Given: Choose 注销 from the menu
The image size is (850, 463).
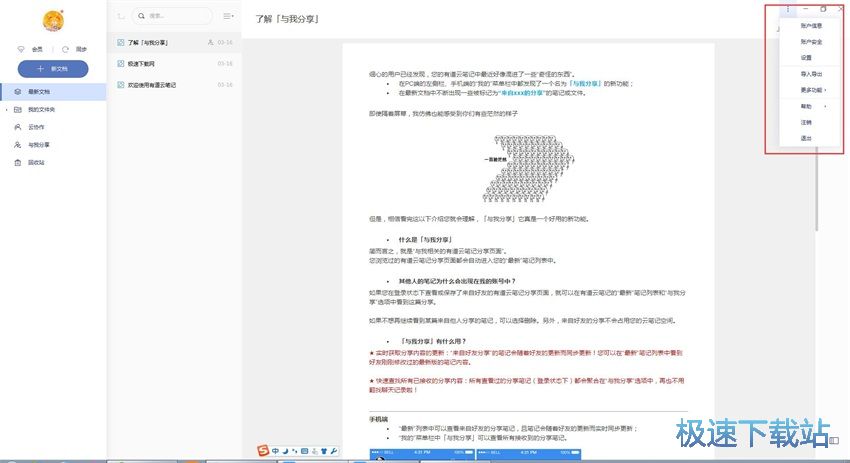Looking at the screenshot, I should point(811,123).
